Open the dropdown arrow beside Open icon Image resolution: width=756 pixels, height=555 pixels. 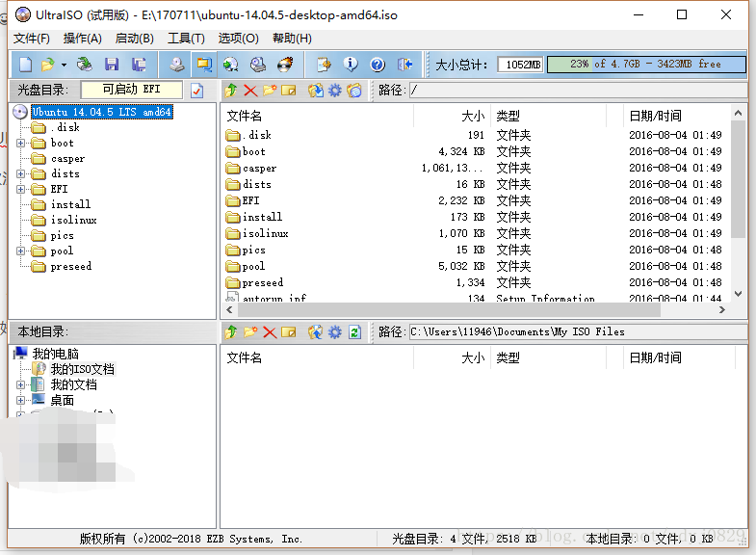click(x=64, y=65)
